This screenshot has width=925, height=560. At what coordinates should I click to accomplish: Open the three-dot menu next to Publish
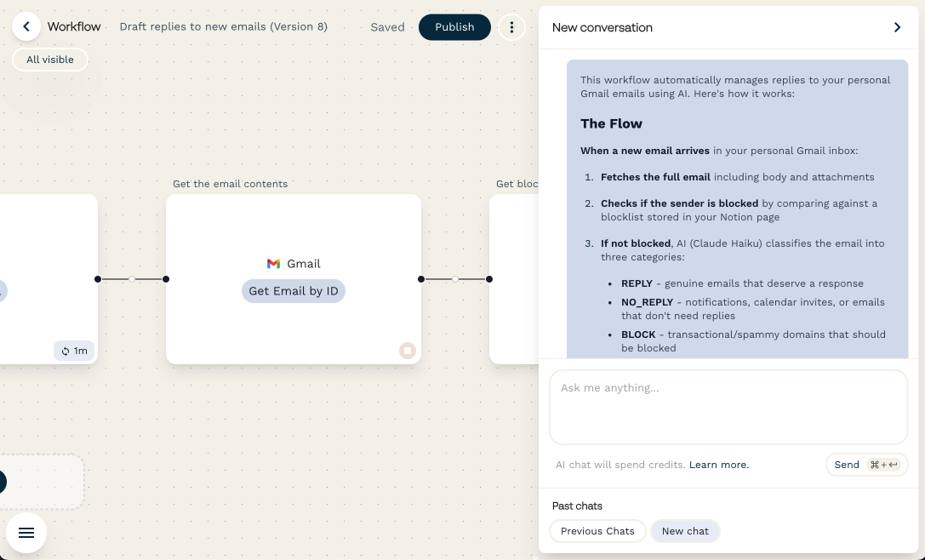[511, 26]
